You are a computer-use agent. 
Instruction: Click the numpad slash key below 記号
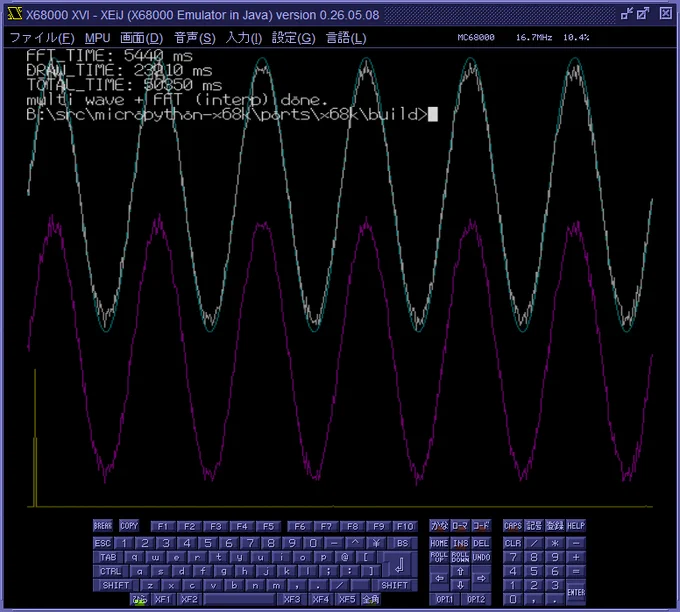click(534, 543)
